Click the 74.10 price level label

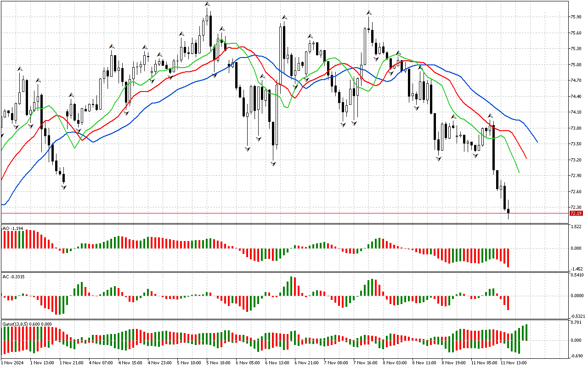[576, 112]
